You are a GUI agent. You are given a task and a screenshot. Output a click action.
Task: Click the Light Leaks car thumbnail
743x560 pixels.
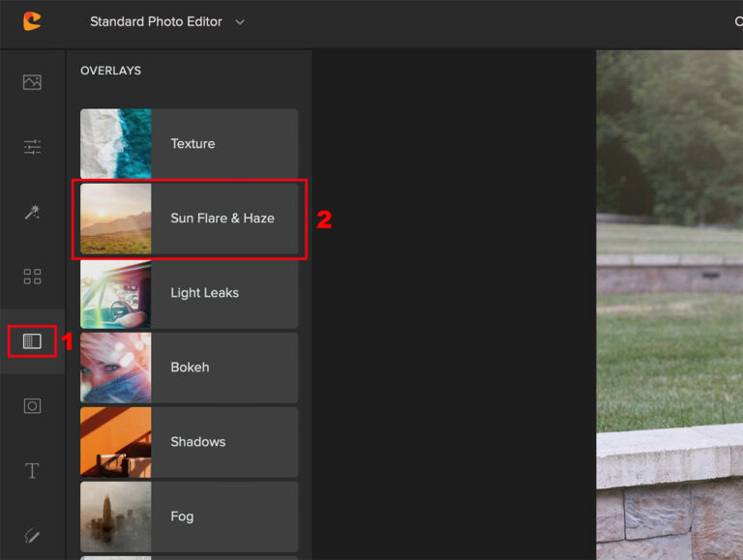point(116,293)
